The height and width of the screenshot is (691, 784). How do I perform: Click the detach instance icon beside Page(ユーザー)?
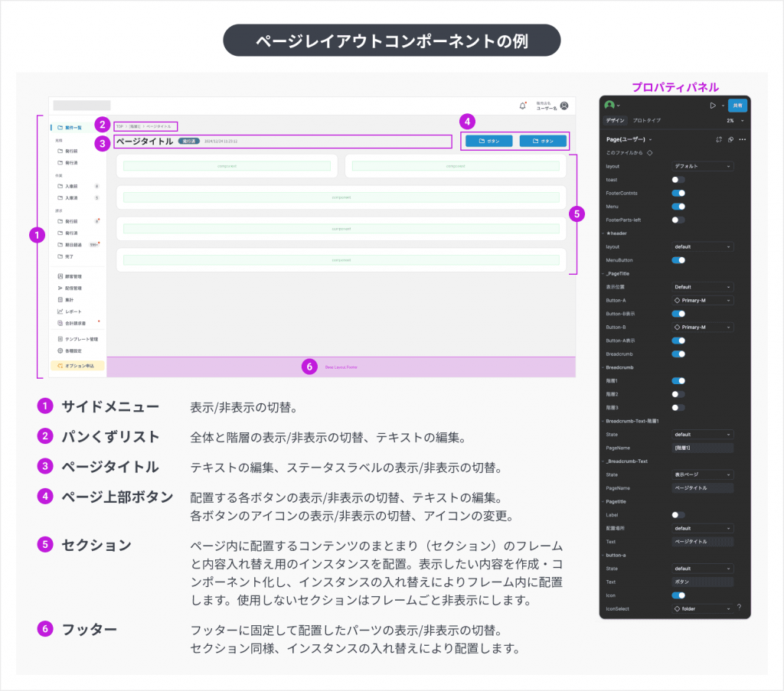719,139
